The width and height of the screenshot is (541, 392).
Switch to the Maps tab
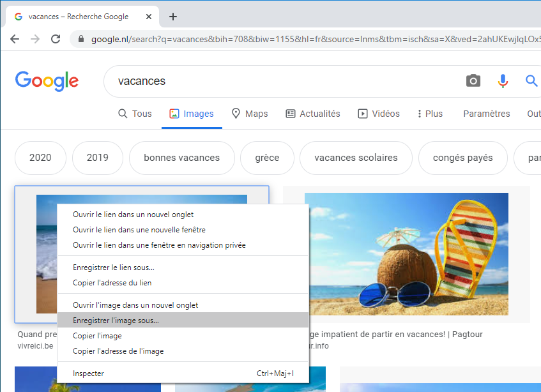[250, 114]
